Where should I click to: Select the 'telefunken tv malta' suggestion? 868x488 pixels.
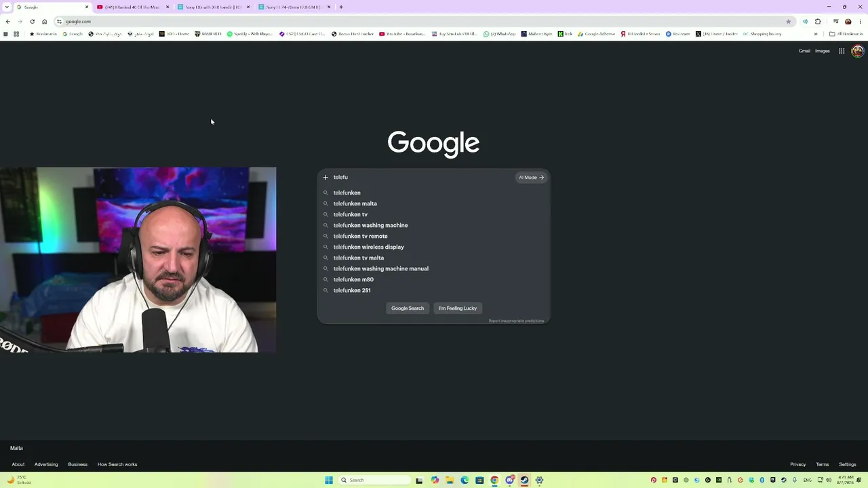(x=434, y=258)
